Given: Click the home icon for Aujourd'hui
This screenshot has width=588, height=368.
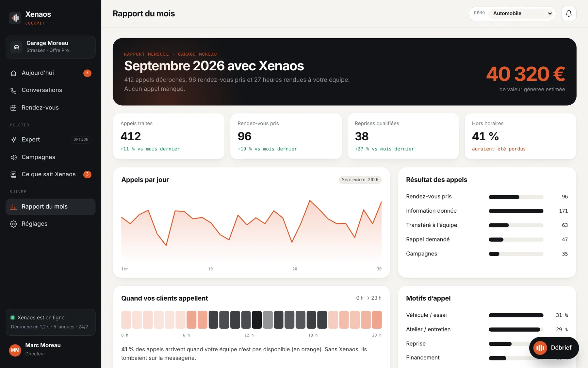Looking at the screenshot, I should (13, 73).
